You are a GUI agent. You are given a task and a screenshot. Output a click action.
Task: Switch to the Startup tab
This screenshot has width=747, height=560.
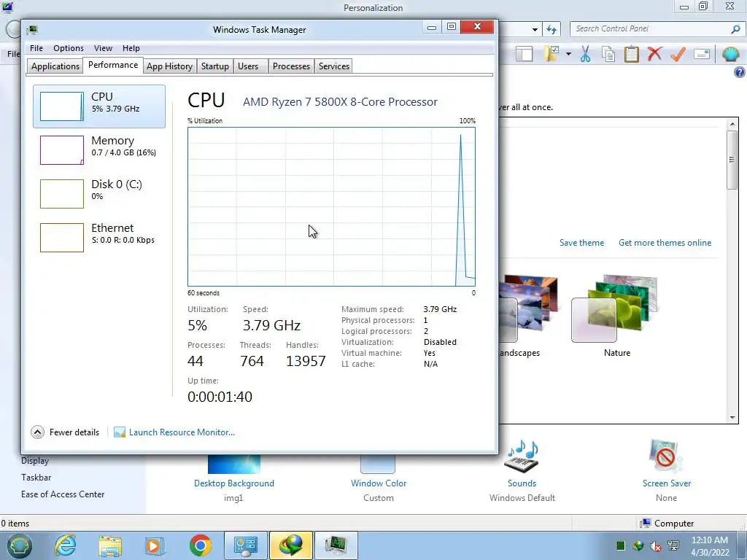(215, 66)
